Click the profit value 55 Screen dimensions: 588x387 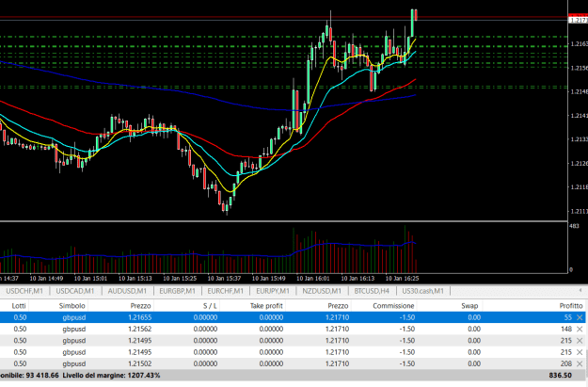(567, 317)
